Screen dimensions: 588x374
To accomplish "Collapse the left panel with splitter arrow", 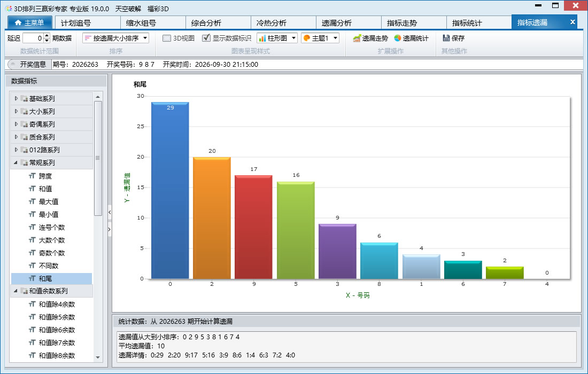I will pyautogui.click(x=110, y=213).
